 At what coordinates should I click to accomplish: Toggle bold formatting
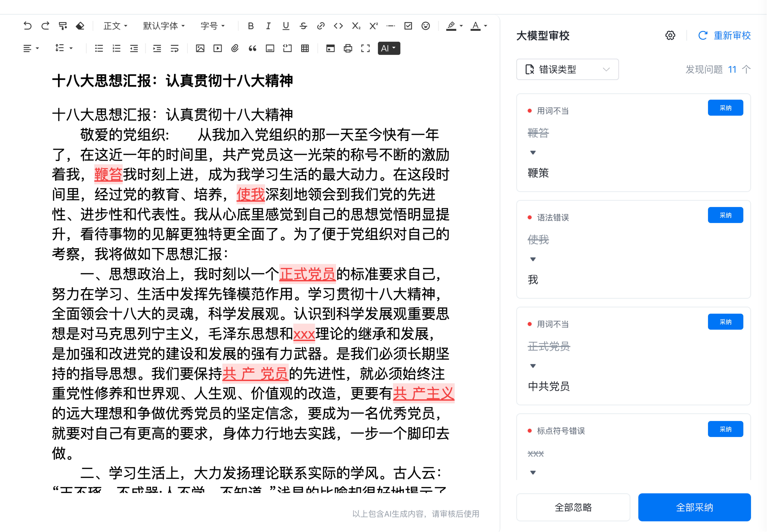pos(251,26)
